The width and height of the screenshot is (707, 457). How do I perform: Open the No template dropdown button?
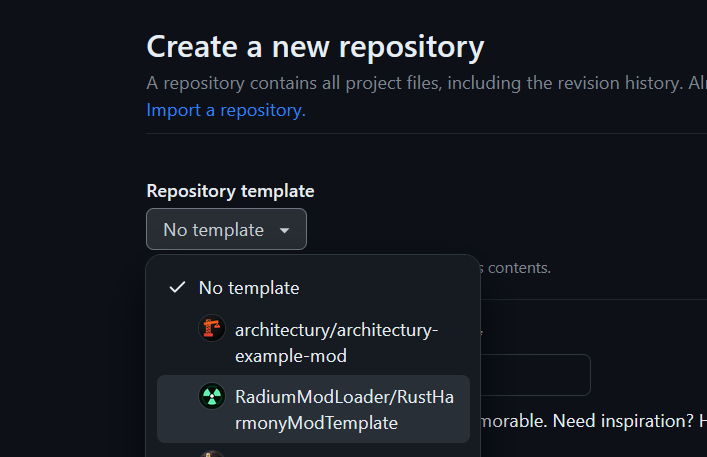[x=226, y=230]
